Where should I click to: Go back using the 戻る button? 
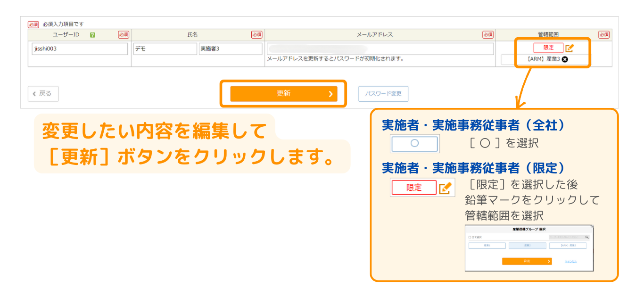click(43, 94)
